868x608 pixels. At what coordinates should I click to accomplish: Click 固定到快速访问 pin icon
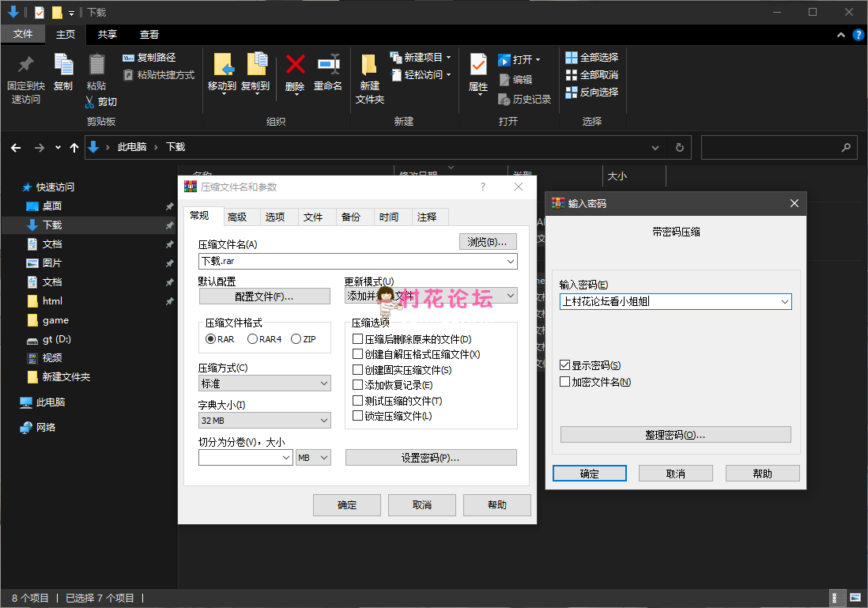coord(26,65)
